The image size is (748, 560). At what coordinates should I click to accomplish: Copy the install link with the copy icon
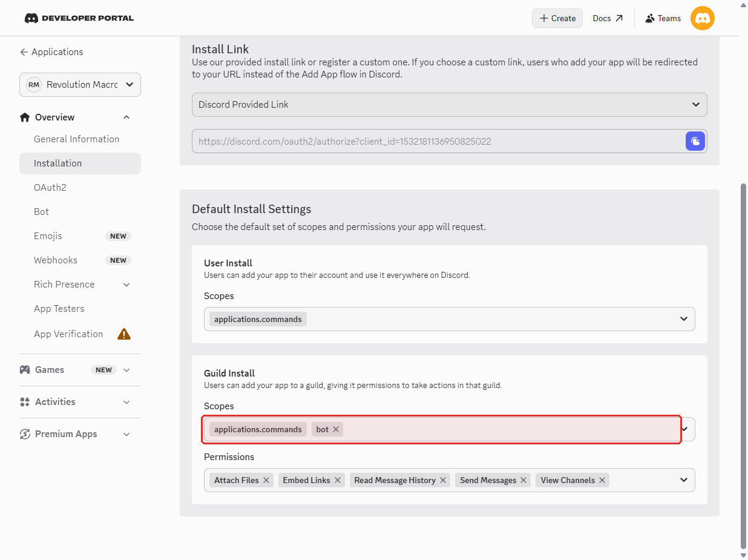pyautogui.click(x=695, y=141)
